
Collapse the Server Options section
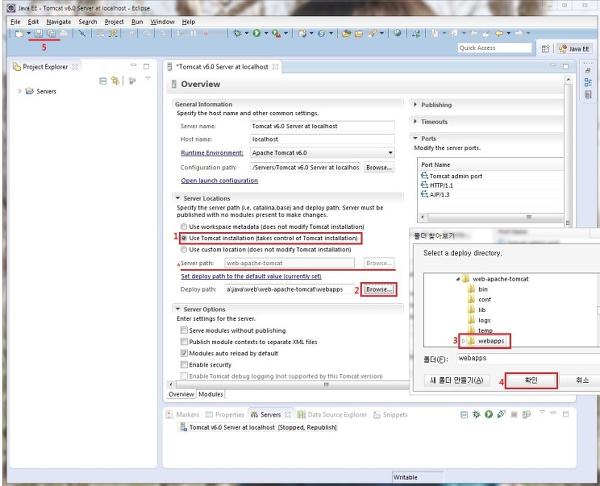click(178, 309)
